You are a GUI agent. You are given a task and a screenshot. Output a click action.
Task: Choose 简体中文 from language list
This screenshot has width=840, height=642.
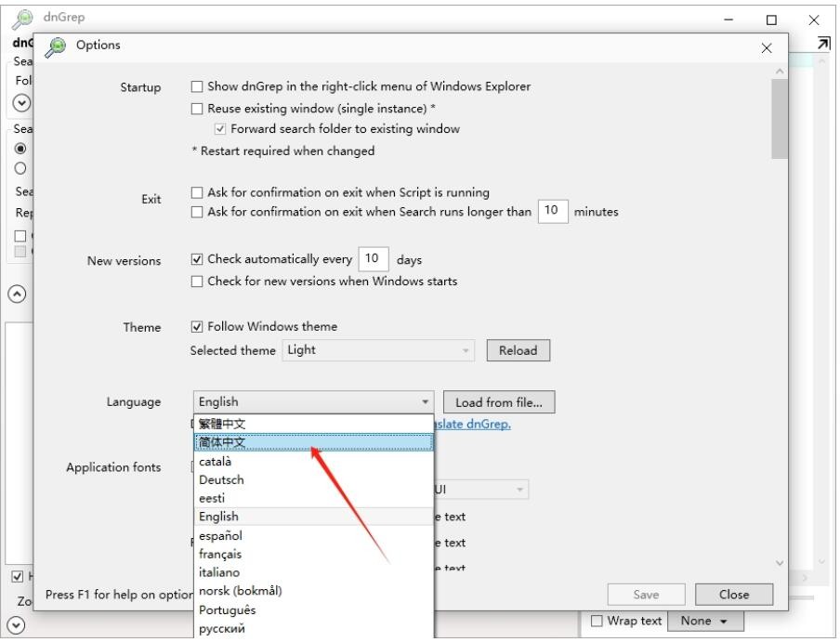click(313, 443)
